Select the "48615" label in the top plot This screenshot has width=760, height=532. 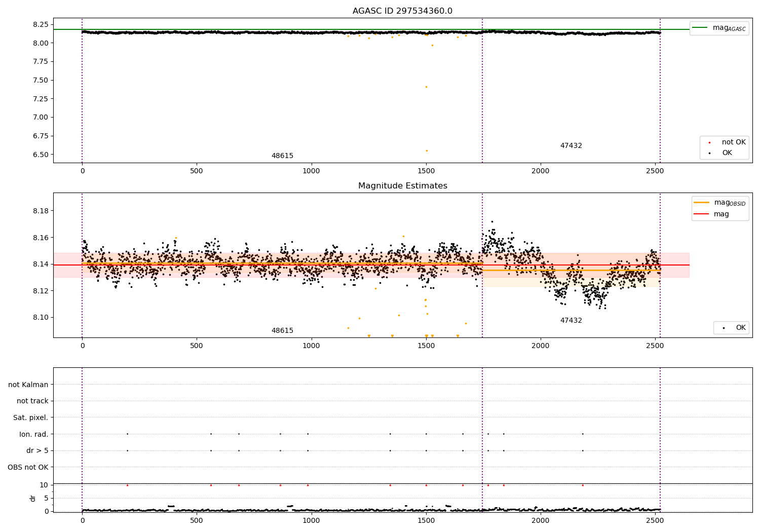282,156
